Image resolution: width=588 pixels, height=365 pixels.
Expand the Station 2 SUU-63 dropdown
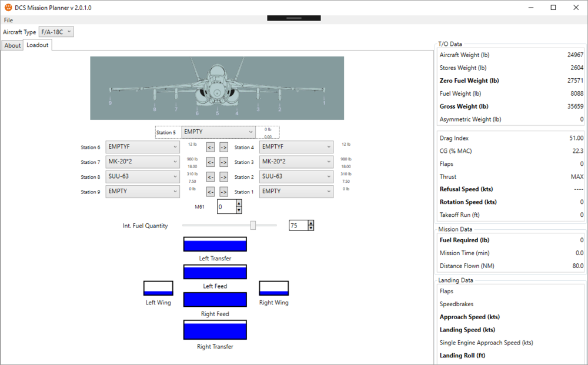click(296, 176)
